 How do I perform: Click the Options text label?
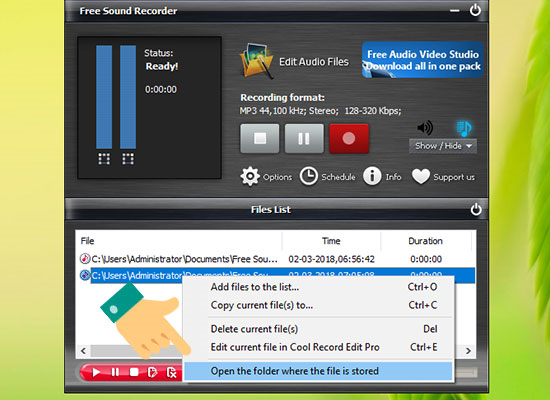277,177
